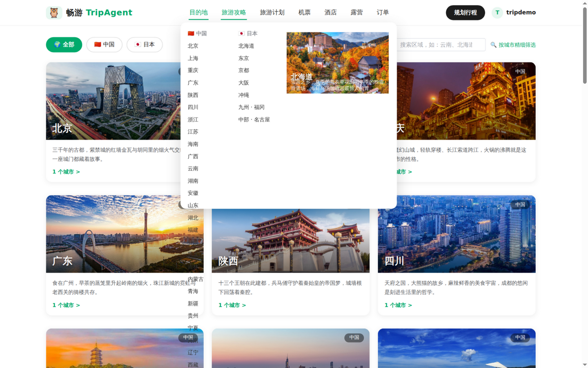Click 1 个城市 link under 广东

66,305
